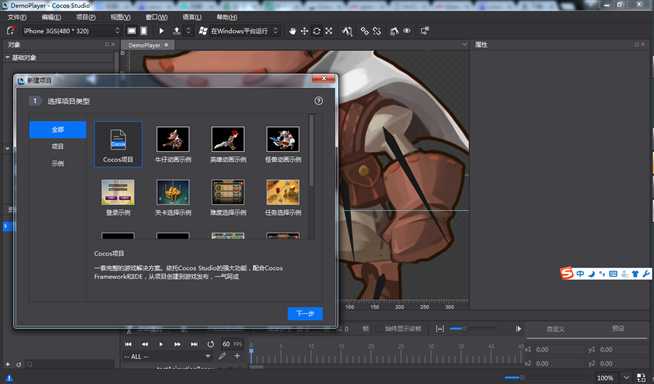Play the animation in timeline controls
This screenshot has width=654, height=384.
[x=161, y=344]
